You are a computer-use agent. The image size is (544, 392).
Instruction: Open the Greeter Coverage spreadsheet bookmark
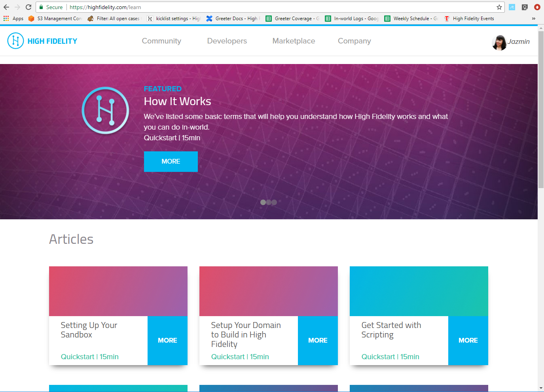pos(292,18)
